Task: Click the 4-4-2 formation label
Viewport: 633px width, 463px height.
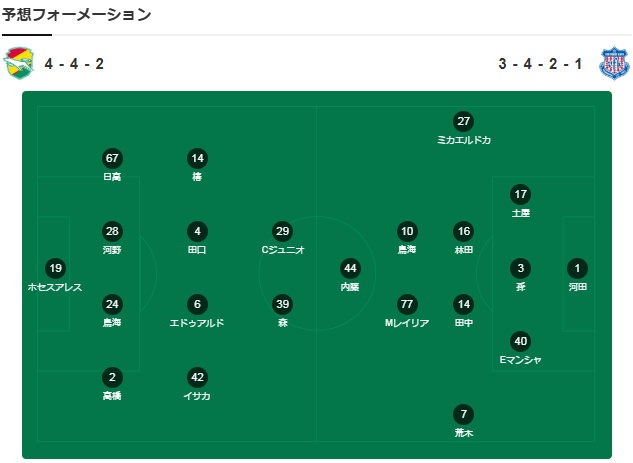Action: coord(74,64)
